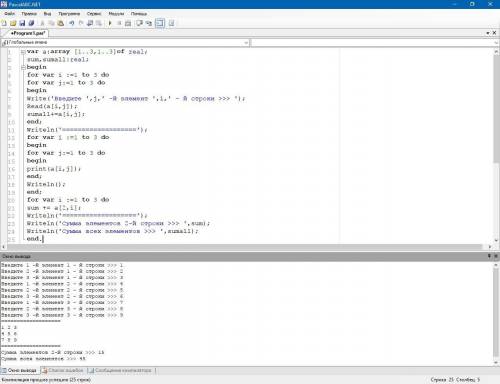Image resolution: width=500 pixels, height=384 pixels.
Task: Click the code editor vertical scrollbar
Action: coord(496,146)
